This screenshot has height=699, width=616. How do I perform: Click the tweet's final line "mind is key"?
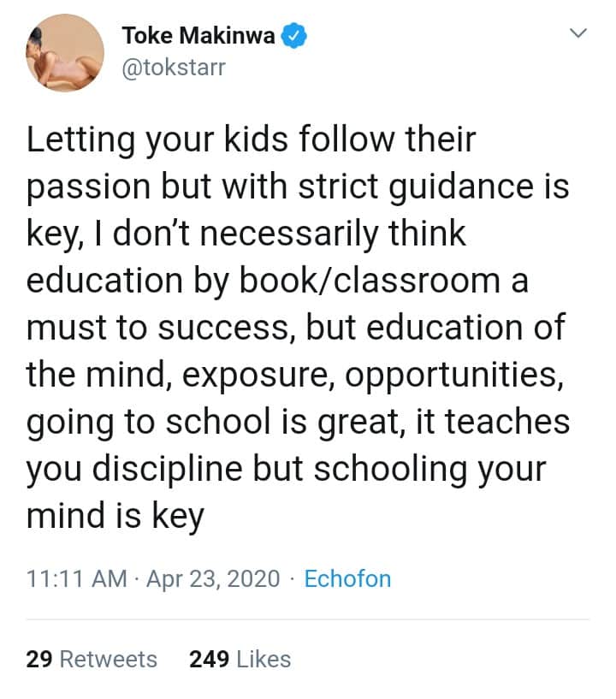115,517
